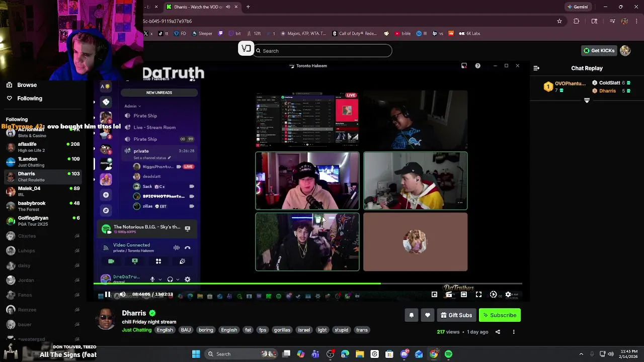Open the Just Chatting category link
This screenshot has height=362, width=644.
coord(136,330)
